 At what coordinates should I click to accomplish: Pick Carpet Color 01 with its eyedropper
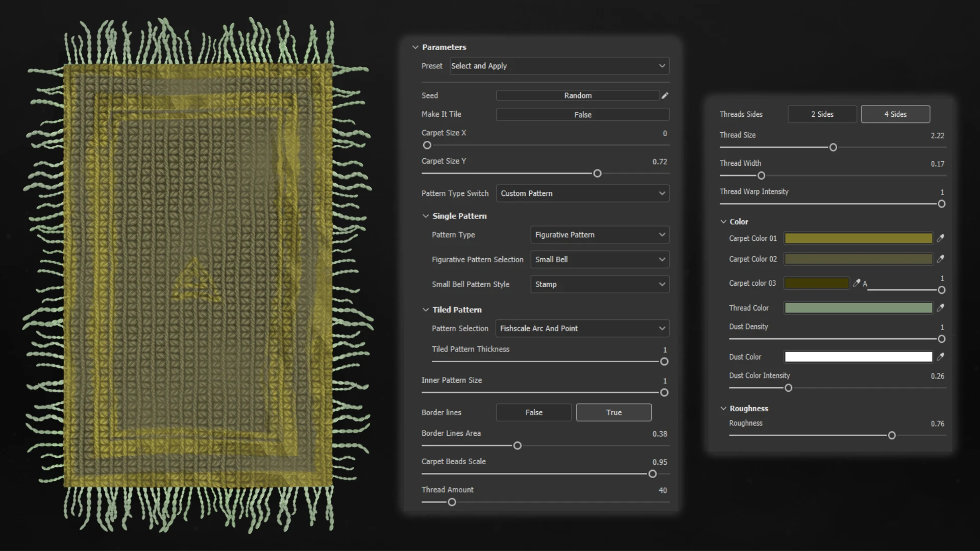(x=940, y=238)
